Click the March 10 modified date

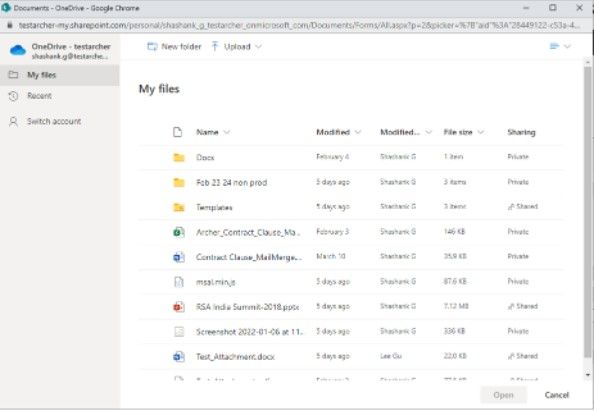(x=331, y=256)
